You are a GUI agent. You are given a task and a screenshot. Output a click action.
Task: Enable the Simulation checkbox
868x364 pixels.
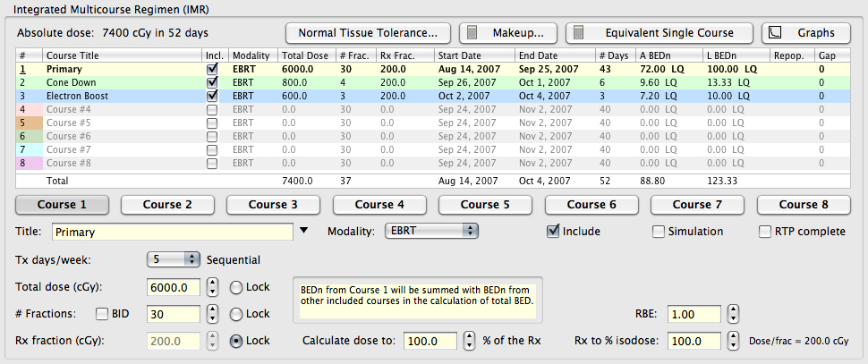[x=660, y=232]
